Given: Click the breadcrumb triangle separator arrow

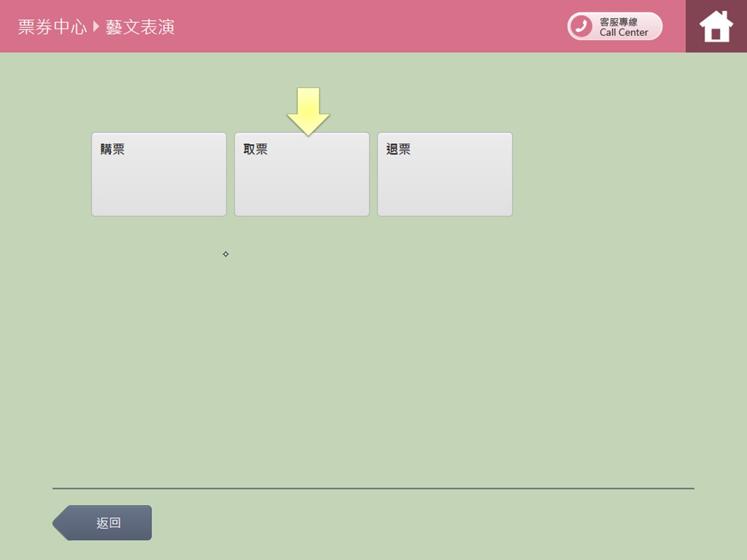Looking at the screenshot, I should (x=96, y=26).
